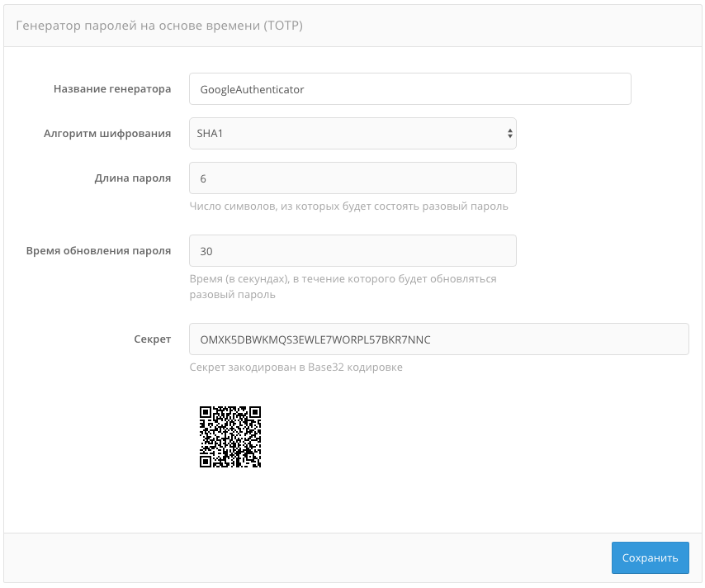Click the 'Время обновления пароля' label
The width and height of the screenshot is (705, 588).
pyautogui.click(x=99, y=251)
